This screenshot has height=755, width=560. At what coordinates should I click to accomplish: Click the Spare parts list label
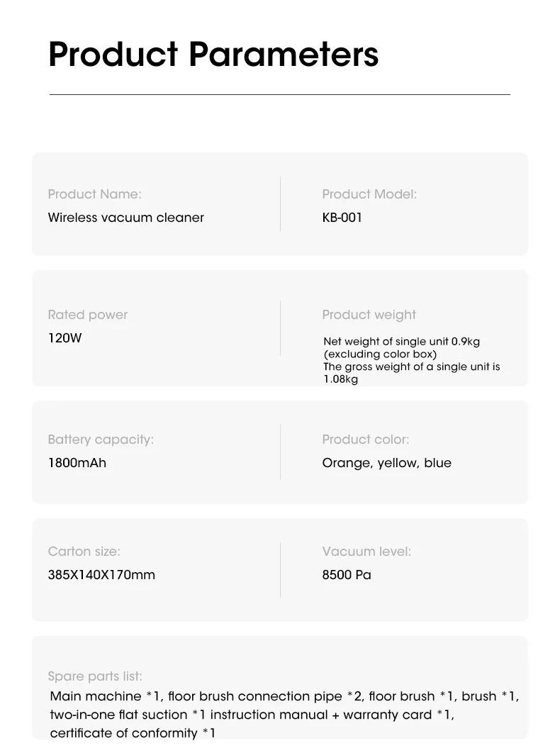click(95, 676)
